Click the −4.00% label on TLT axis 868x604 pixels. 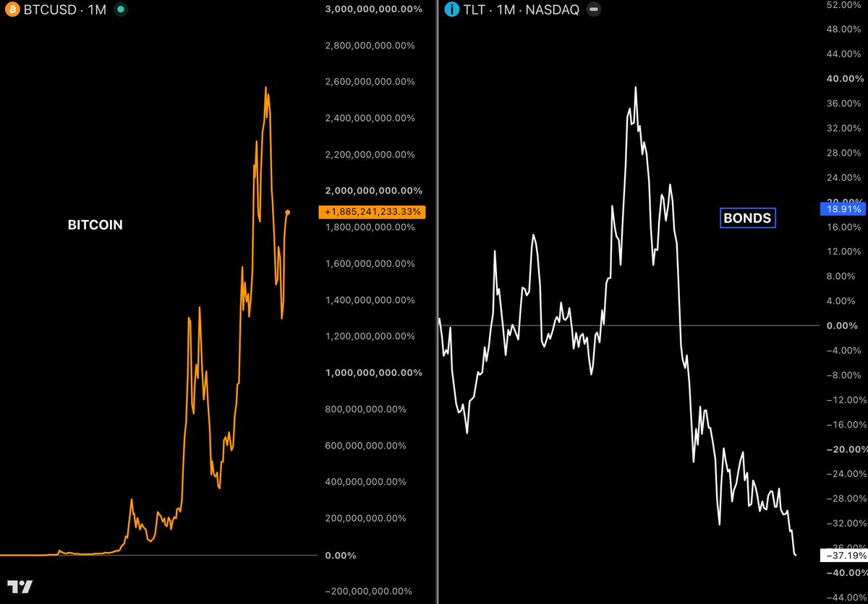coord(844,350)
